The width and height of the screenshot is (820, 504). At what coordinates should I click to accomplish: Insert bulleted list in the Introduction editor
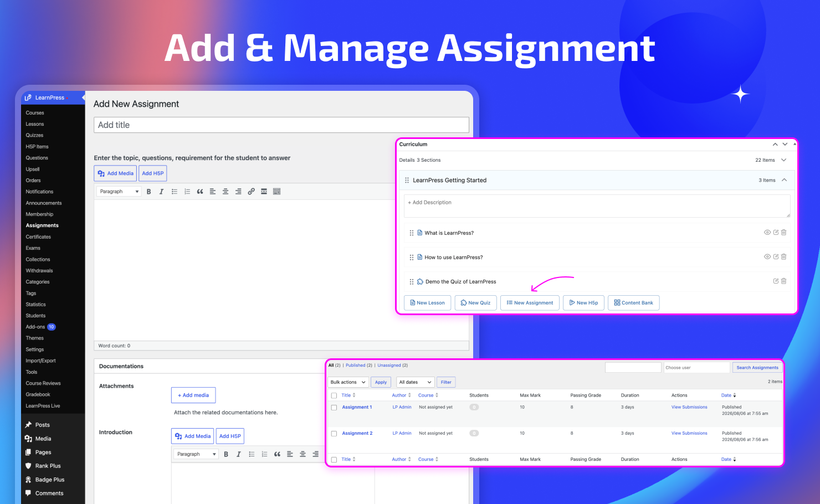pos(252,454)
